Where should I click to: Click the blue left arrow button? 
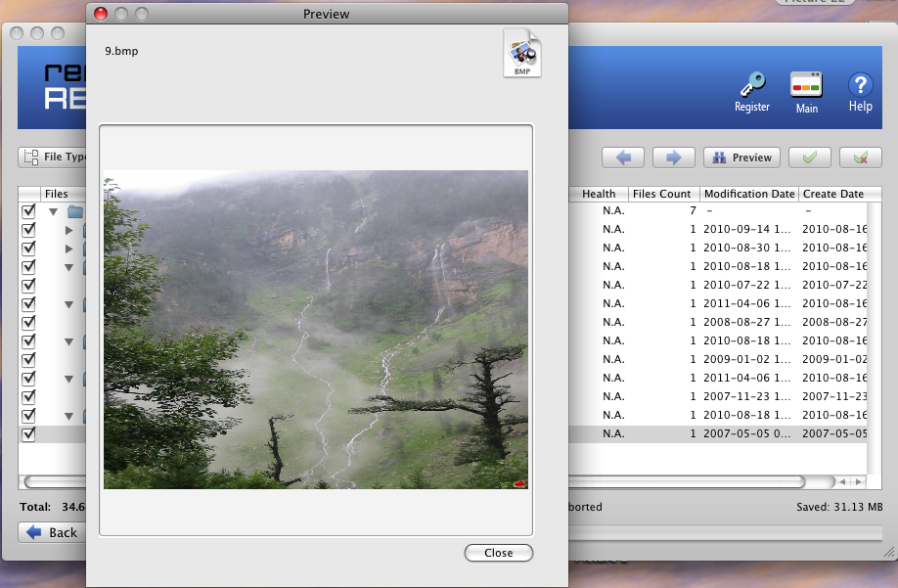click(623, 158)
